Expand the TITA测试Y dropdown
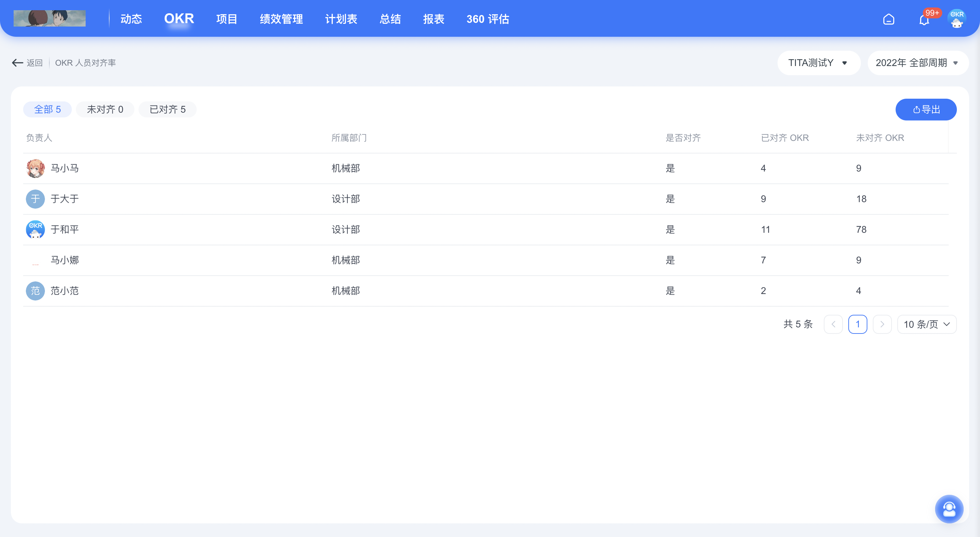 coord(819,63)
